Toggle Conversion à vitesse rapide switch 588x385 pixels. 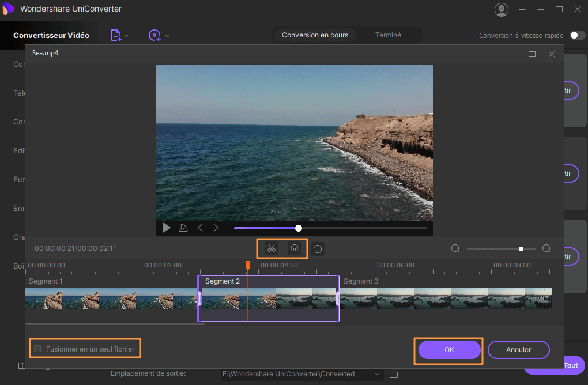(577, 35)
